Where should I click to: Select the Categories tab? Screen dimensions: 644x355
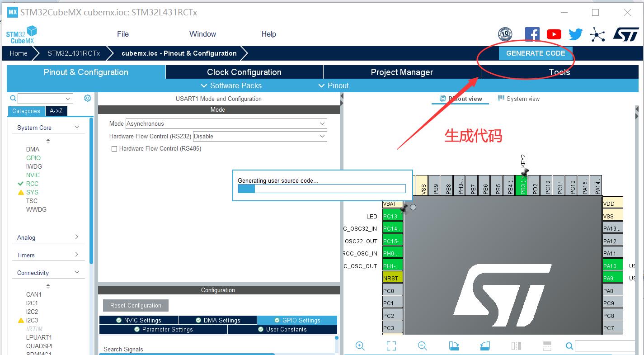pyautogui.click(x=26, y=111)
